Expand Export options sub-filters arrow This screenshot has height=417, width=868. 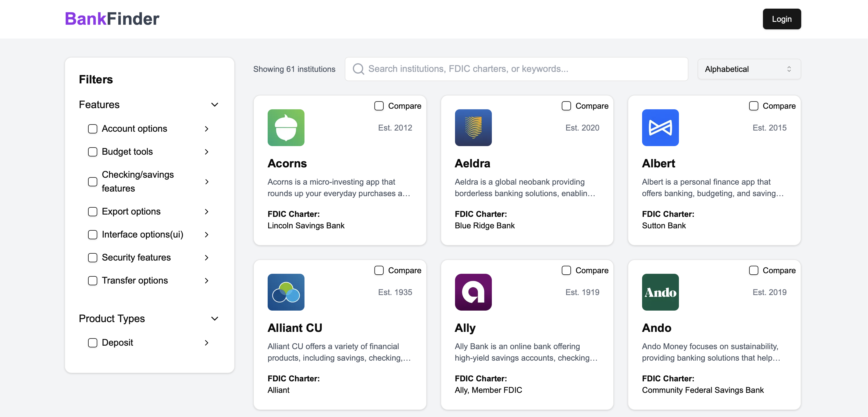(x=207, y=212)
